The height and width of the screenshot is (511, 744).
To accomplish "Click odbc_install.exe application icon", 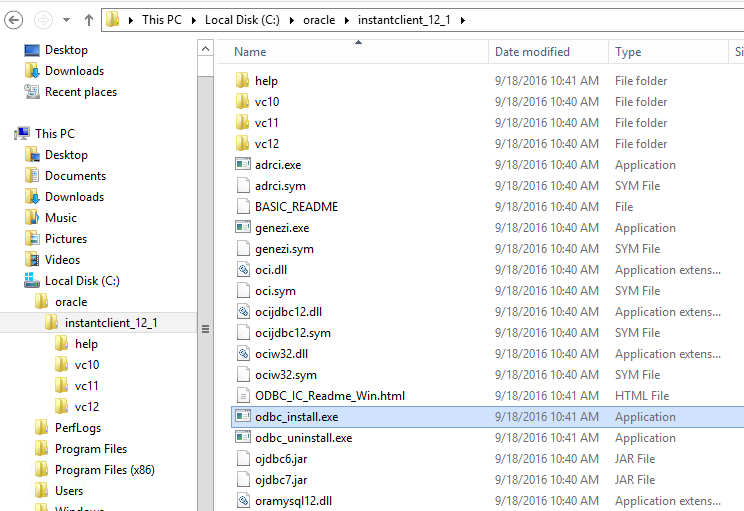I will tap(243, 416).
